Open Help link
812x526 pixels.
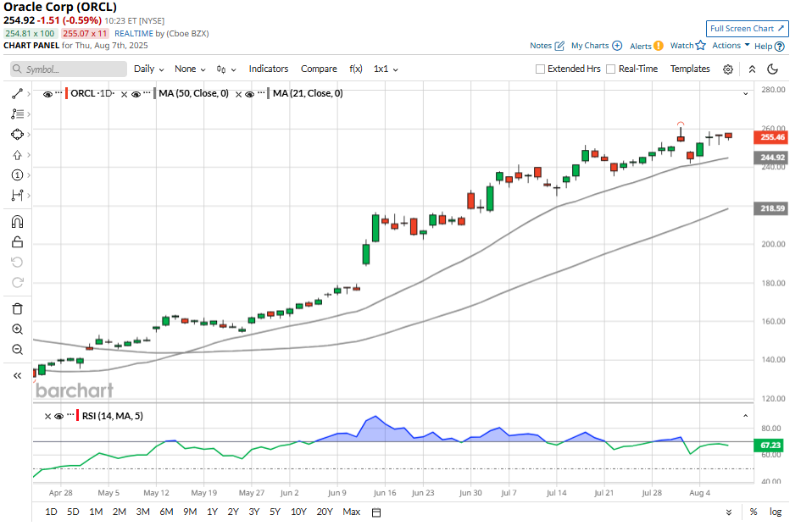click(x=770, y=46)
